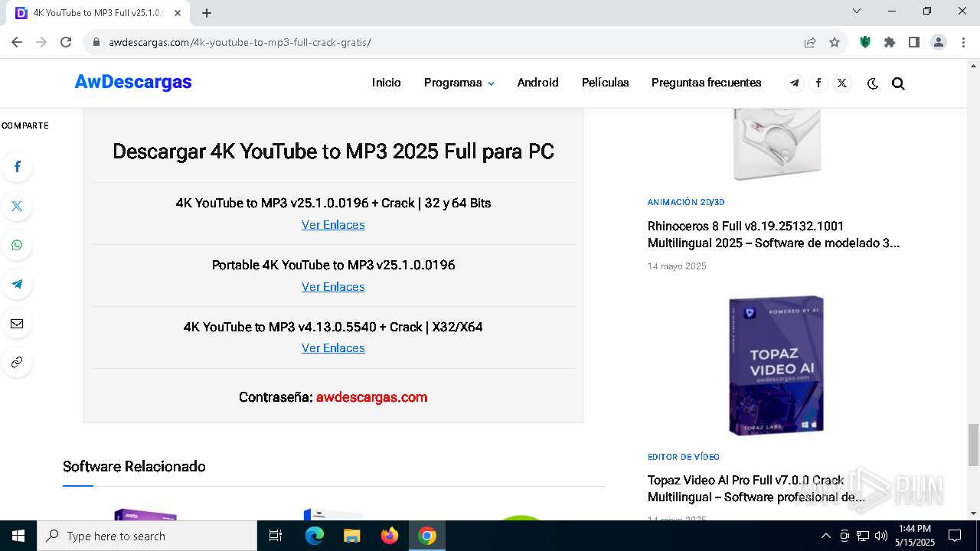Share this page from address bar

coord(810,42)
